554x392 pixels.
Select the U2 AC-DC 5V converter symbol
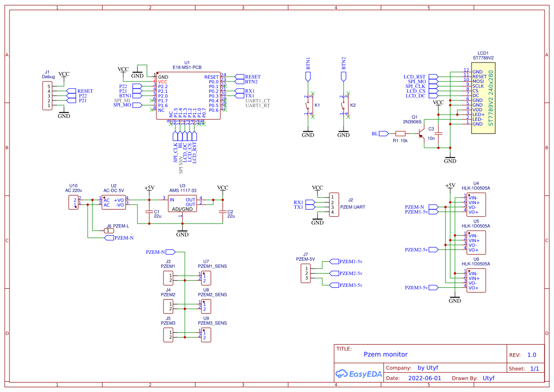[x=114, y=201]
